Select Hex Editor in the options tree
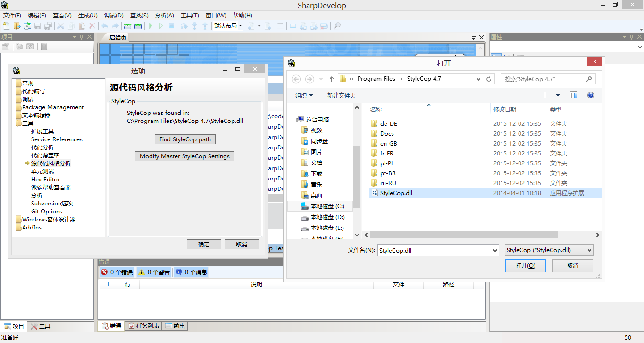Image resolution: width=644 pixels, height=343 pixels. pos(45,179)
